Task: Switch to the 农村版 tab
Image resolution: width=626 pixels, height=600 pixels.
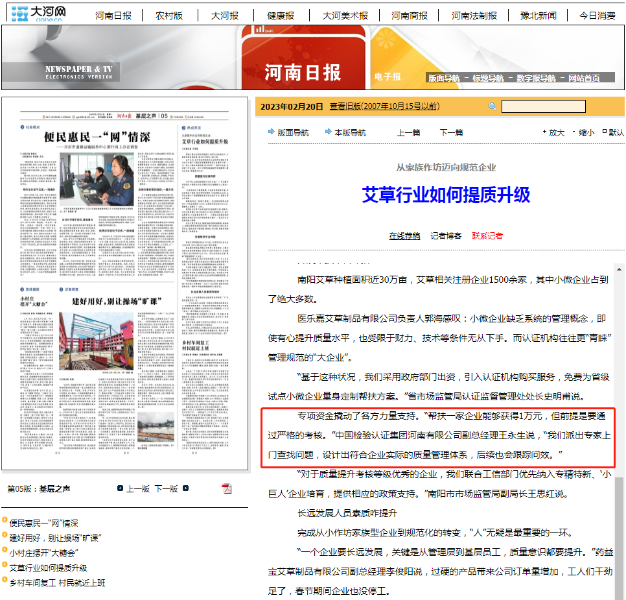Action: point(170,16)
